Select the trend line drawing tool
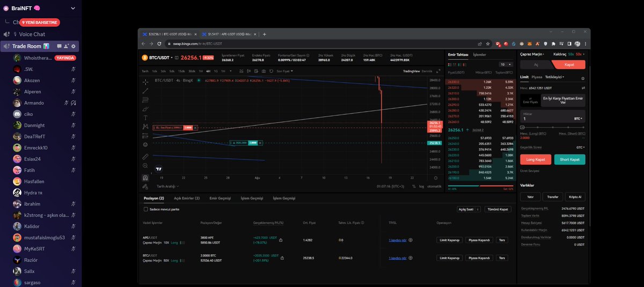 (x=145, y=91)
